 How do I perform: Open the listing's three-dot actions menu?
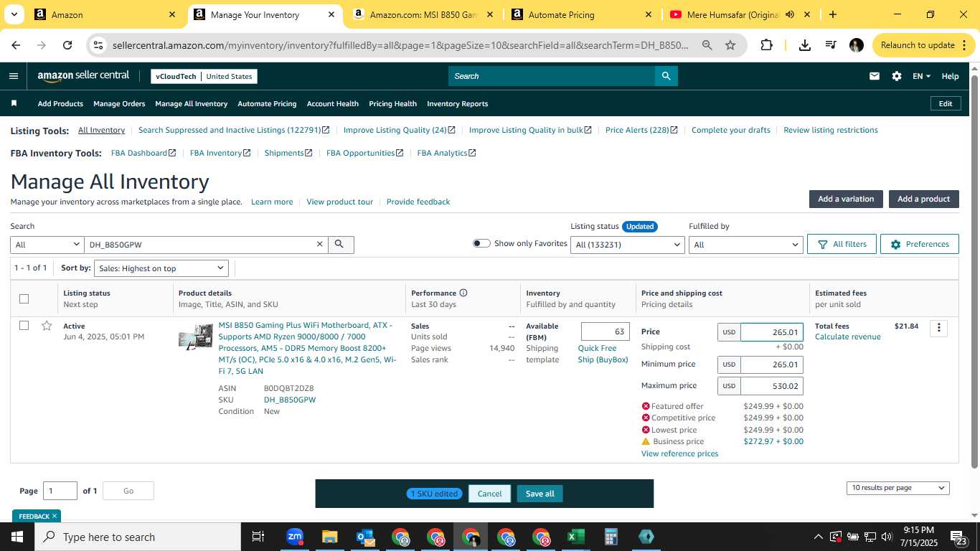click(x=938, y=328)
